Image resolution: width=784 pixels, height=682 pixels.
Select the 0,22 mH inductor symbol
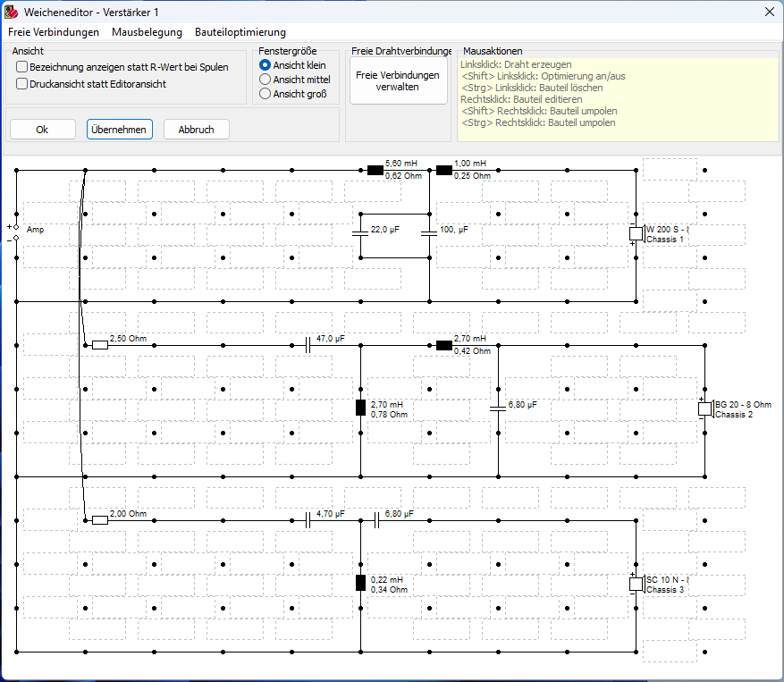tap(360, 584)
